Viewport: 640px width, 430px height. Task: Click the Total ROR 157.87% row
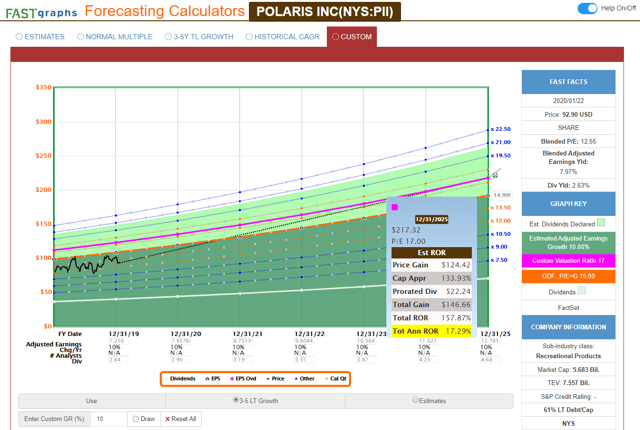(431, 318)
